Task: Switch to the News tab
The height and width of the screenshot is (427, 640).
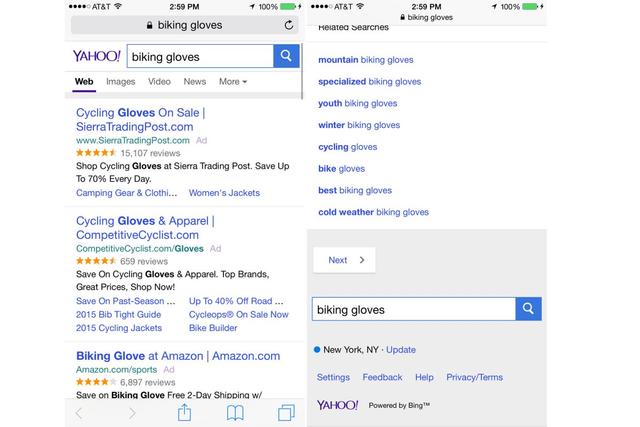Action: tap(195, 82)
